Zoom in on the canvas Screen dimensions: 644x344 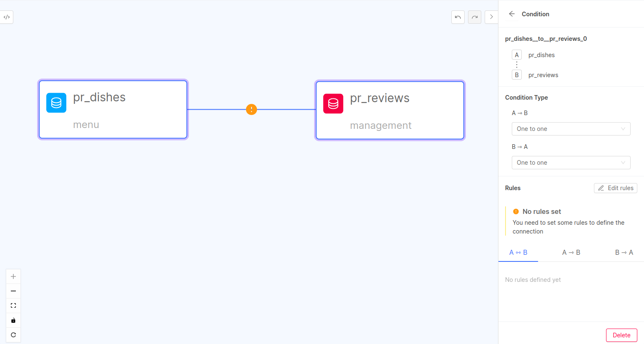coord(13,276)
